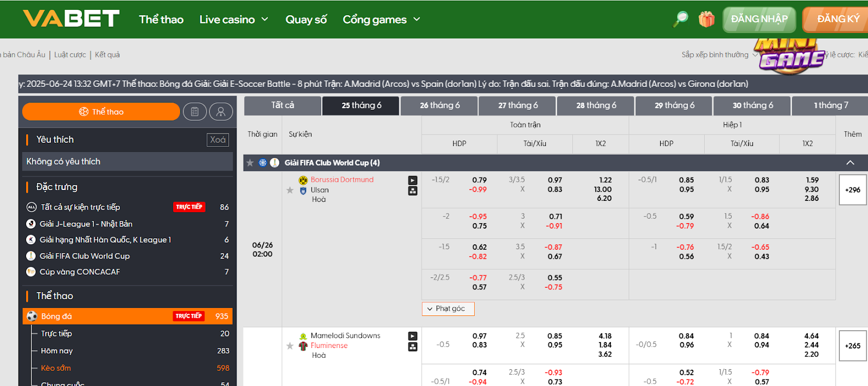Click the ĐĂNG NHẬP login button
868x386 pixels.
click(759, 20)
